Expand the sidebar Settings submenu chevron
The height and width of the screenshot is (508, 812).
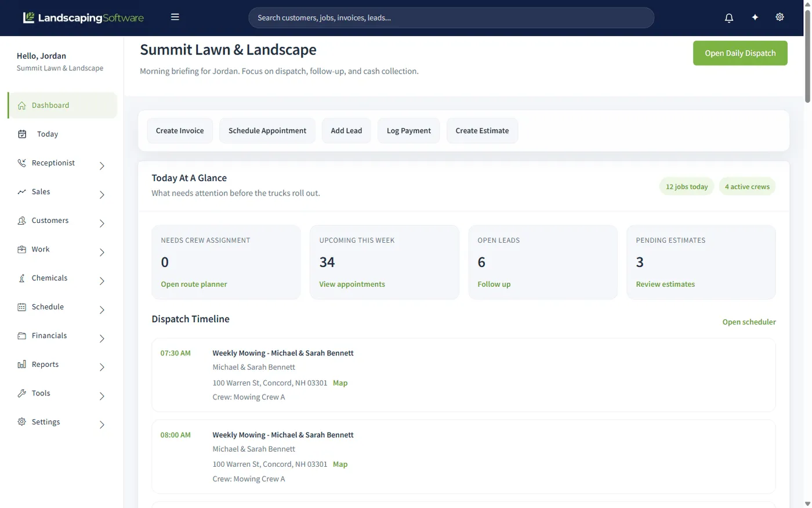coord(102,425)
